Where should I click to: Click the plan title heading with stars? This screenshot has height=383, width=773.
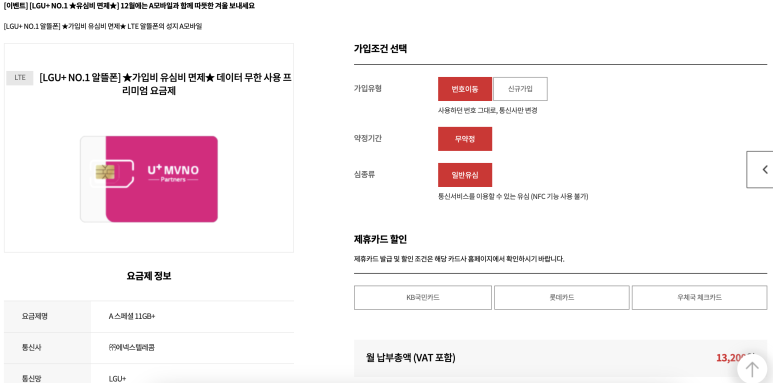[166, 84]
